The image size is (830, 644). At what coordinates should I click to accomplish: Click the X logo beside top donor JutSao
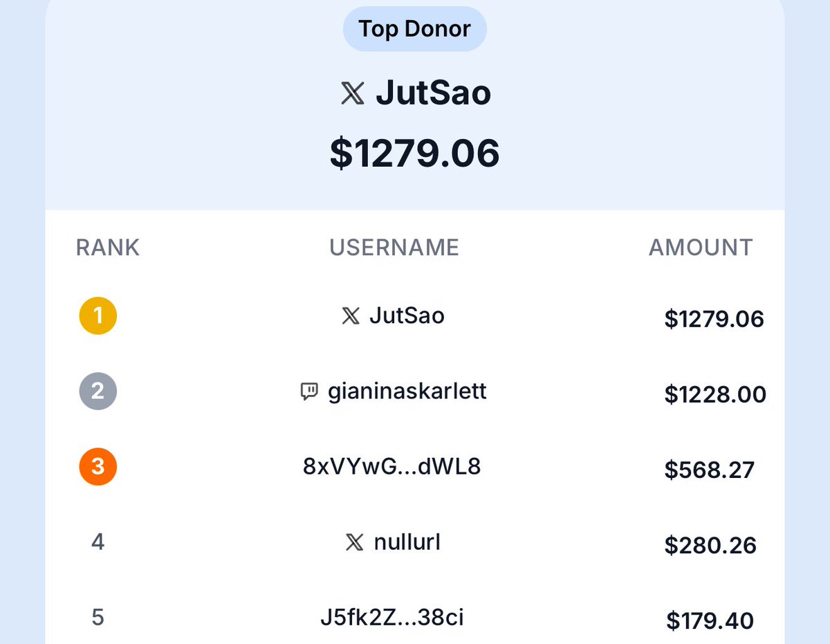coord(353,93)
